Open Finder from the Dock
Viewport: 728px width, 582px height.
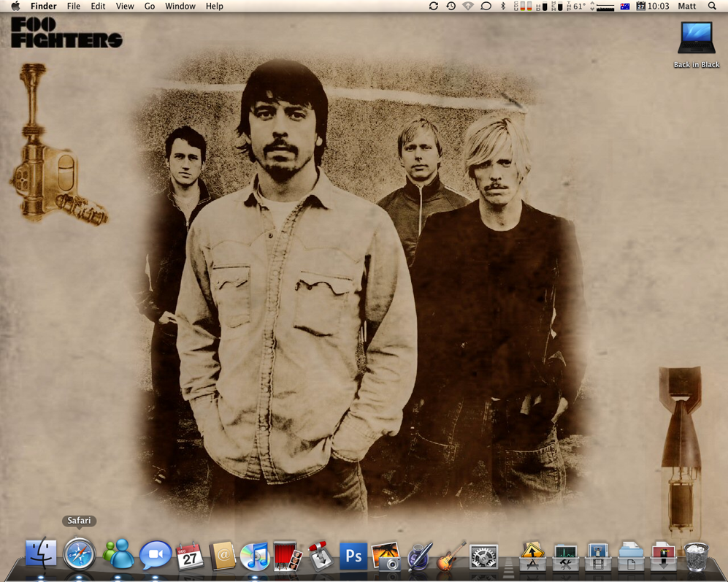click(x=41, y=554)
